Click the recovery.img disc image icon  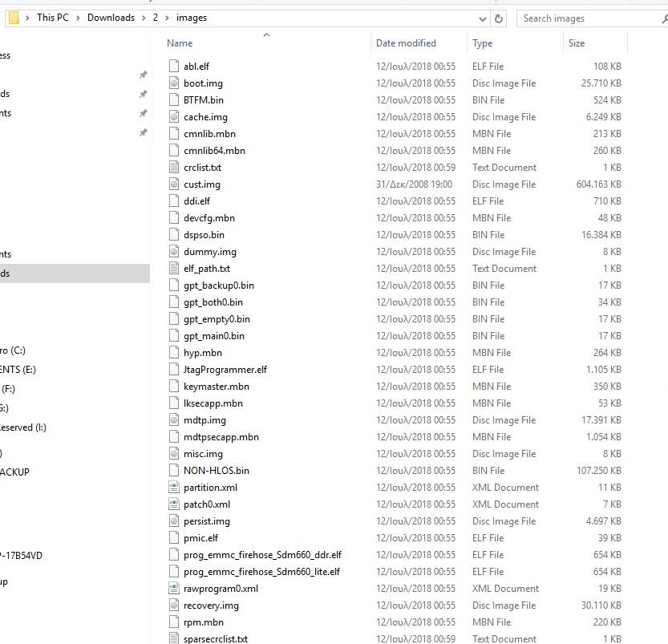175,606
